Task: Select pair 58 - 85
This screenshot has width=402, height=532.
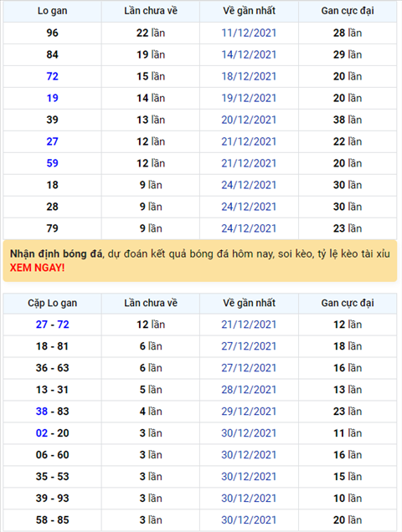Action: pos(52,519)
